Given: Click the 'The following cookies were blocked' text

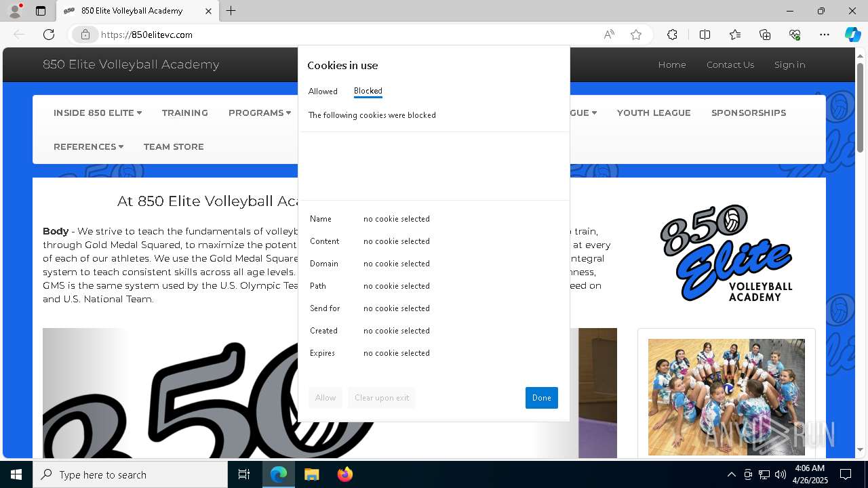Looking at the screenshot, I should tap(372, 115).
